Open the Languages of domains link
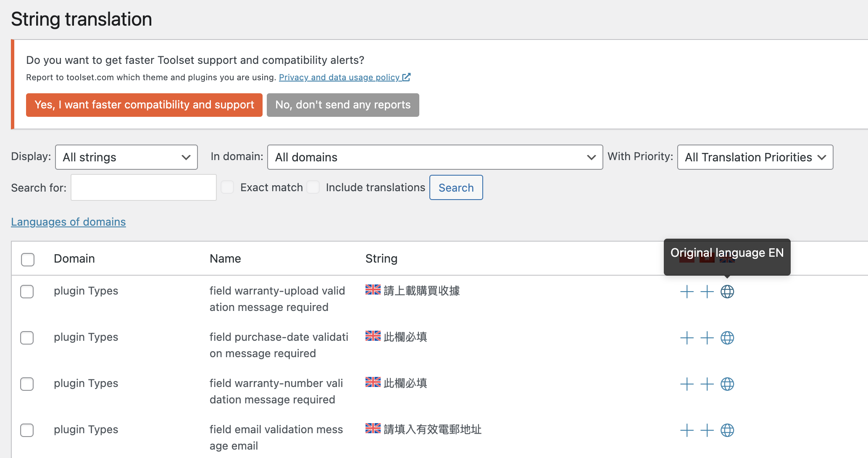 [68, 221]
